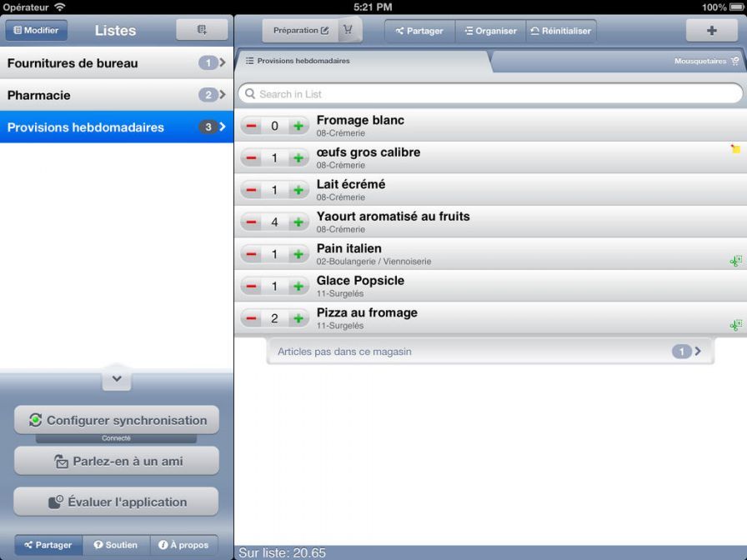Switch to the Soutien tab
Screen dimensions: 747x560
click(116, 545)
